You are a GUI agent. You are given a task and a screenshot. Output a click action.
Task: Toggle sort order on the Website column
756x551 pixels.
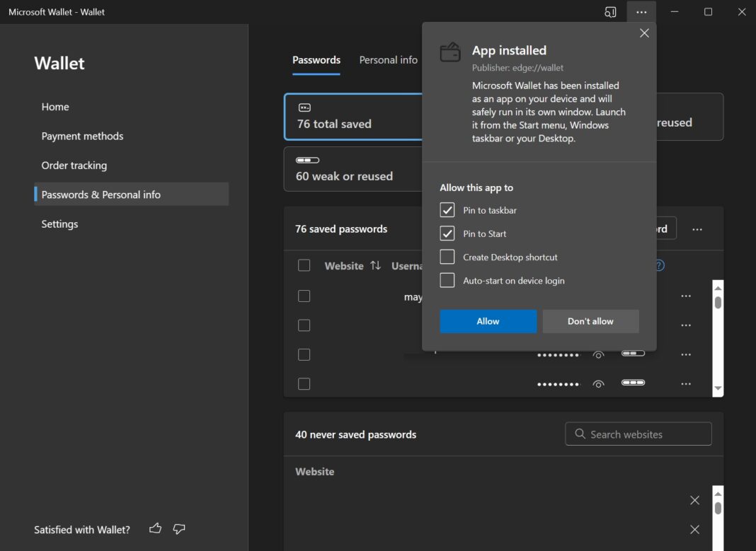(376, 266)
